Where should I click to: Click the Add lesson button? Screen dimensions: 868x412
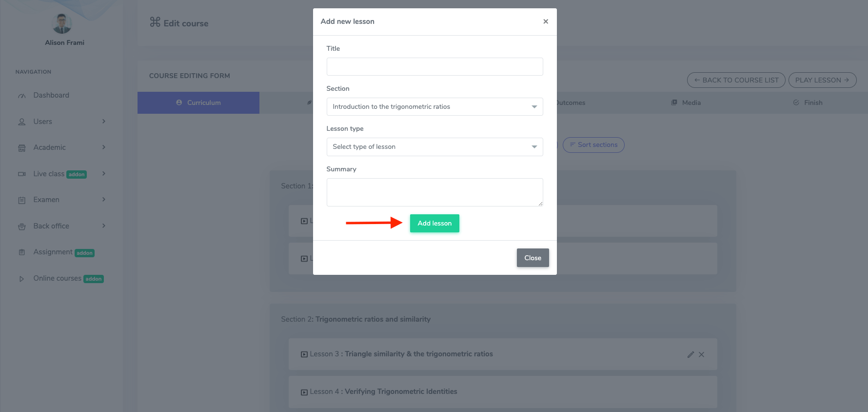coord(434,223)
